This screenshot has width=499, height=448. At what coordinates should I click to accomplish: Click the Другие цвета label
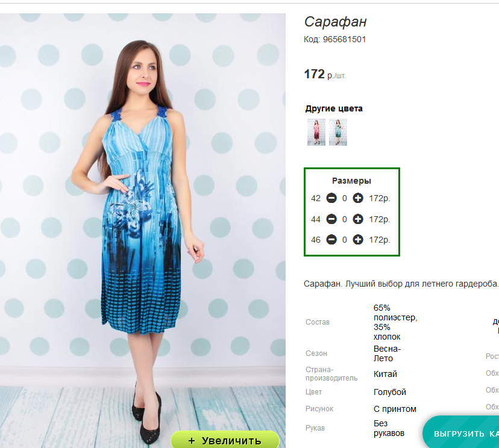pyautogui.click(x=334, y=109)
